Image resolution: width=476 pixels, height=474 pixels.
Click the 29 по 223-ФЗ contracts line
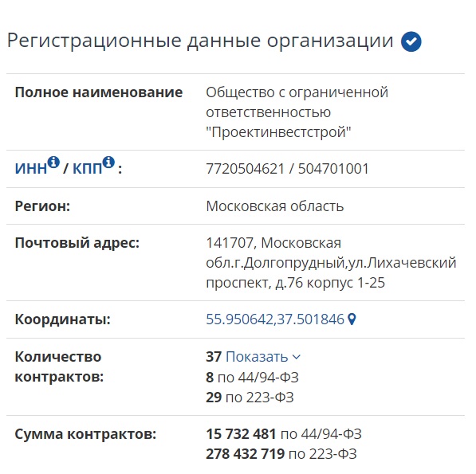(250, 398)
